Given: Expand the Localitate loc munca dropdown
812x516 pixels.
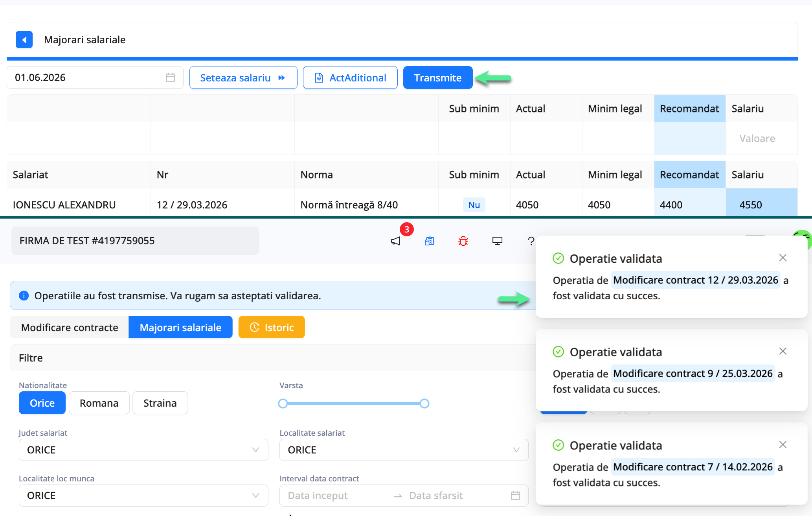Looking at the screenshot, I should point(143,496).
